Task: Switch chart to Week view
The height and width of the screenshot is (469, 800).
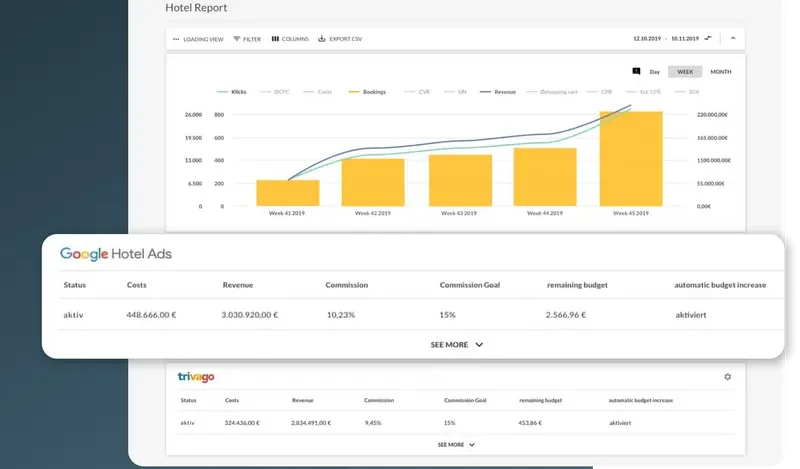Action: pos(685,72)
